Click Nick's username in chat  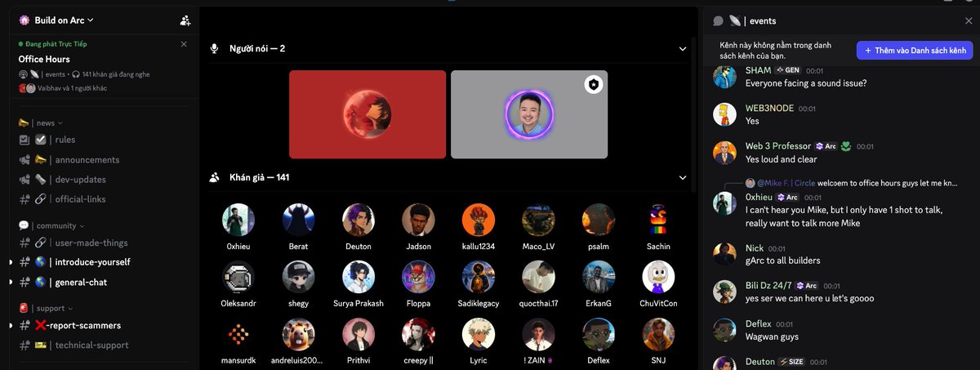755,248
